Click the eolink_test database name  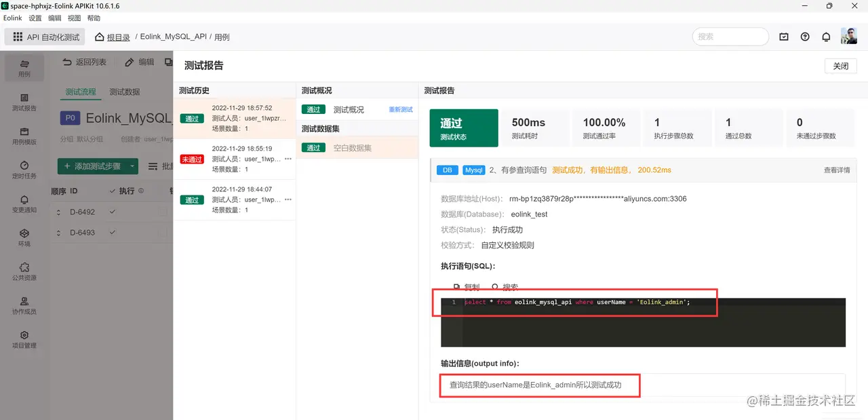(x=529, y=214)
